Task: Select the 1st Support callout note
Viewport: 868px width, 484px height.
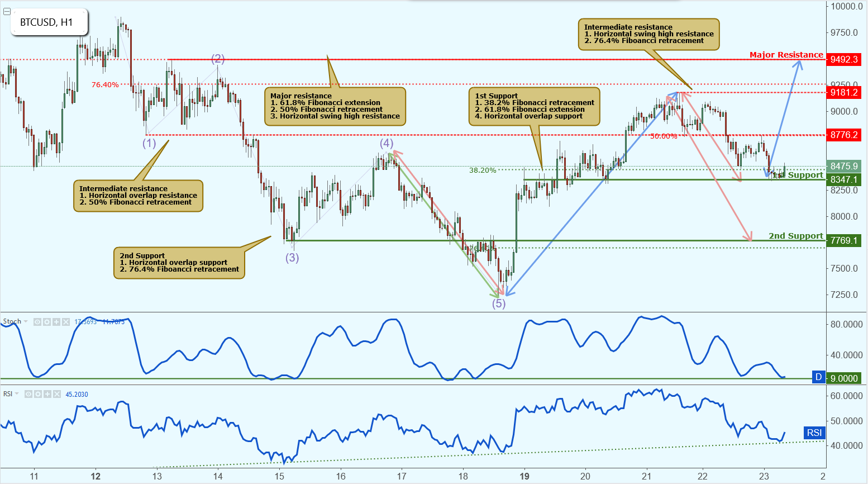Action: (535, 106)
